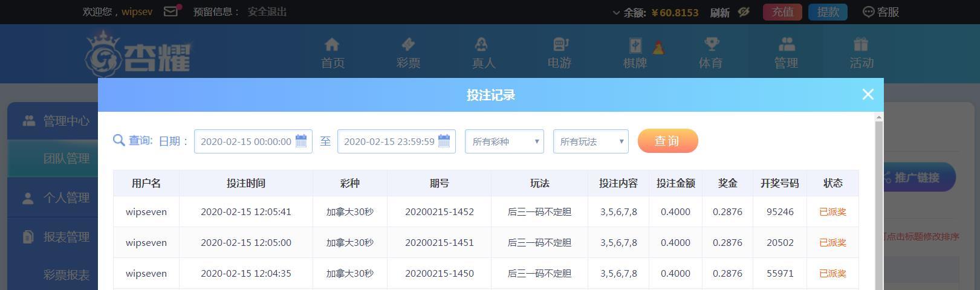Click the red 充值 recharge button
The width and height of the screenshot is (980, 290).
[x=782, y=12]
